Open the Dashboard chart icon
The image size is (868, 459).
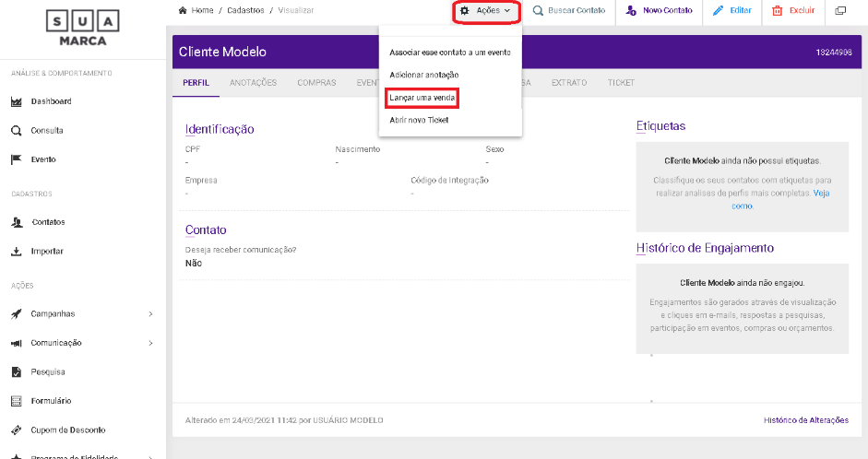pos(17,101)
